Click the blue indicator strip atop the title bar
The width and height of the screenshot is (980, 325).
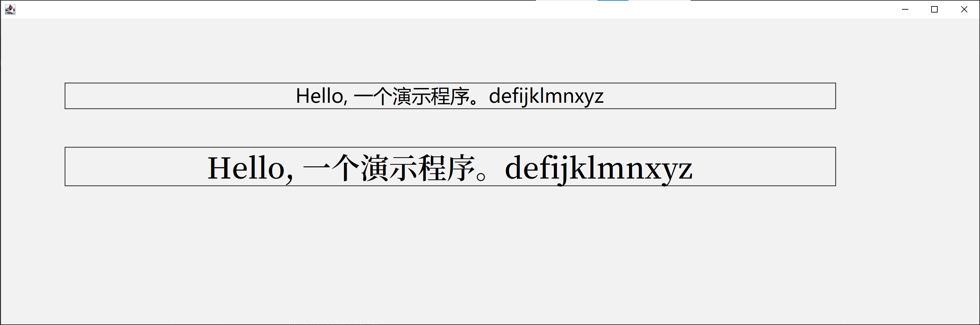tap(613, 0)
